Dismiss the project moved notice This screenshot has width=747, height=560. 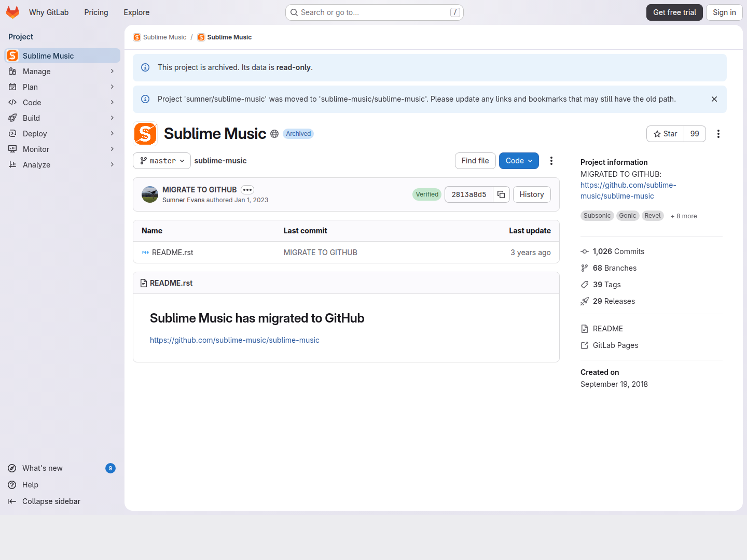[714, 99]
